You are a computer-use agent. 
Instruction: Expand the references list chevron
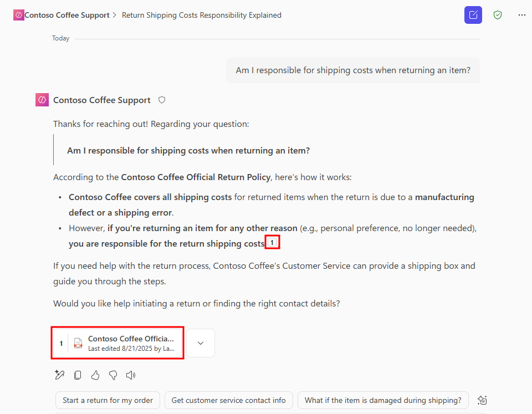tap(201, 343)
